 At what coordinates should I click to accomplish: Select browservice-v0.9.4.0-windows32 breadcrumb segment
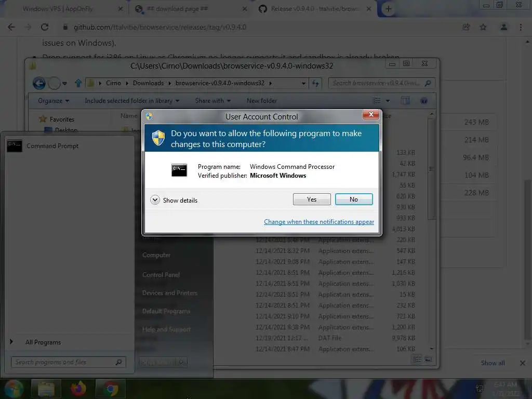point(220,83)
